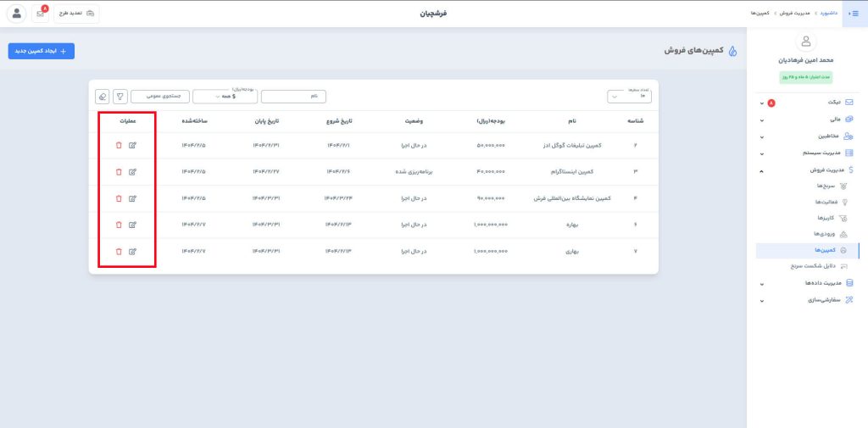Click edit icon for campaign ID 7

pyautogui.click(x=132, y=252)
